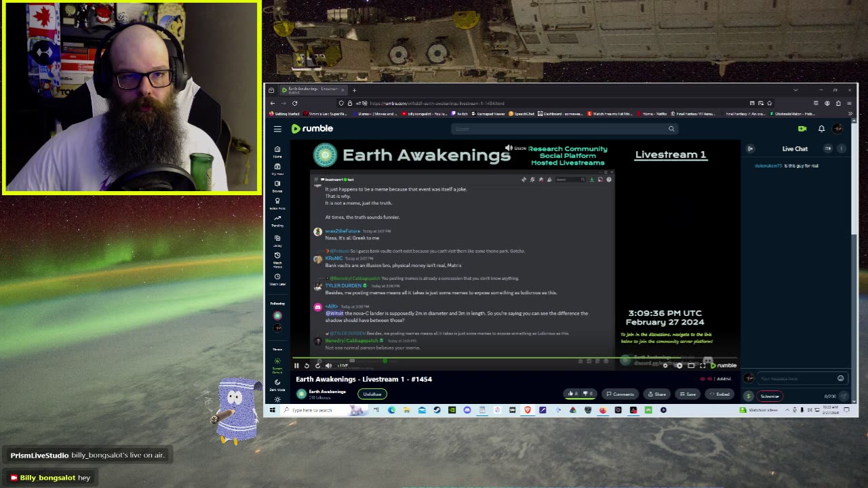
Task: Click the Rumble logo
Action: [x=312, y=129]
